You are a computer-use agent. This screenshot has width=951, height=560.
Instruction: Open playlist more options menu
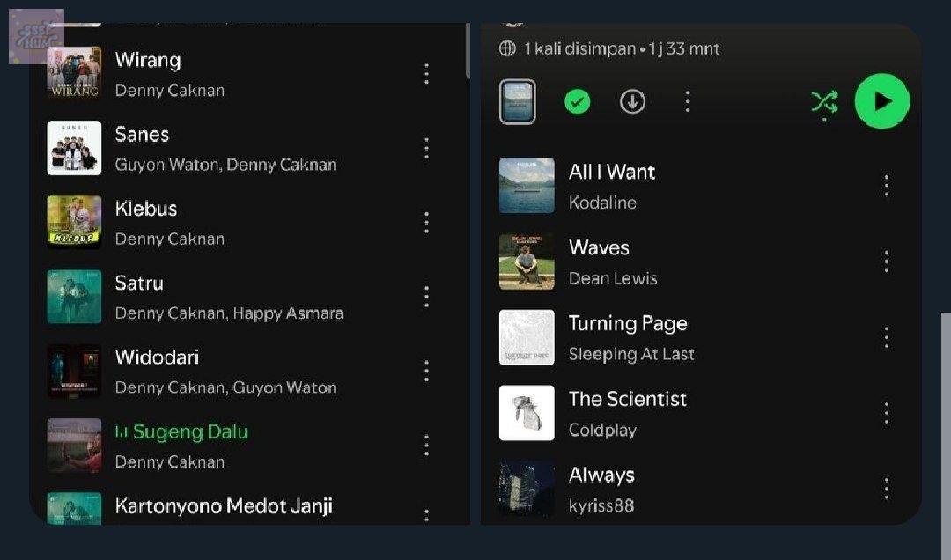tap(687, 101)
